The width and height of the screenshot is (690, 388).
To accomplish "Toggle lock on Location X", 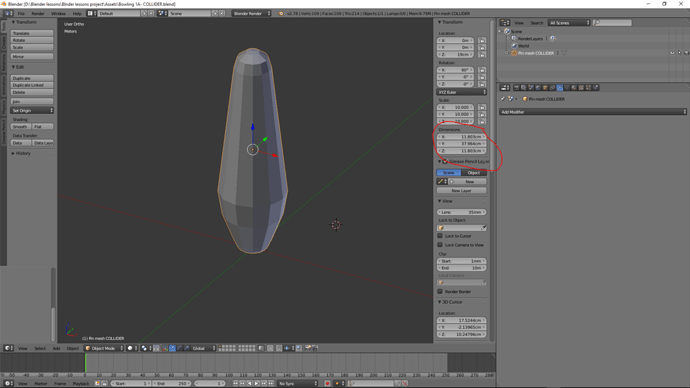I will pos(482,40).
